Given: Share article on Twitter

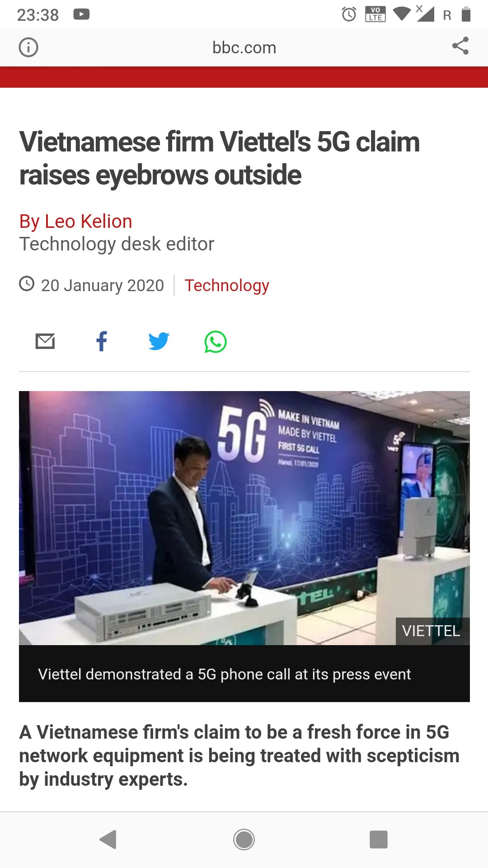Looking at the screenshot, I should pyautogui.click(x=159, y=341).
